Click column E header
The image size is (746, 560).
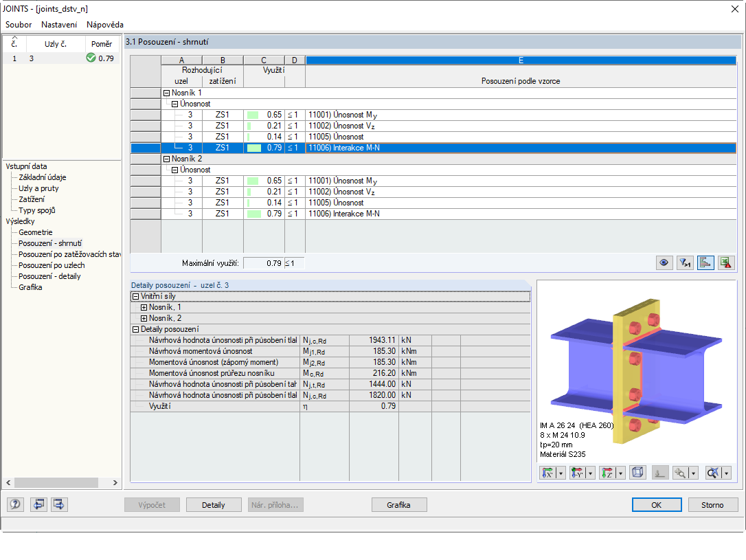click(x=521, y=60)
